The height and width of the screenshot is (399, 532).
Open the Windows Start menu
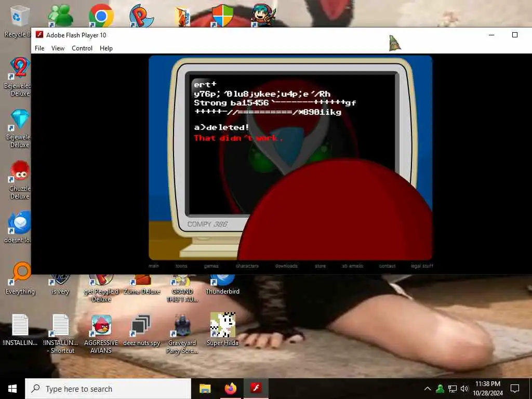coord(12,389)
